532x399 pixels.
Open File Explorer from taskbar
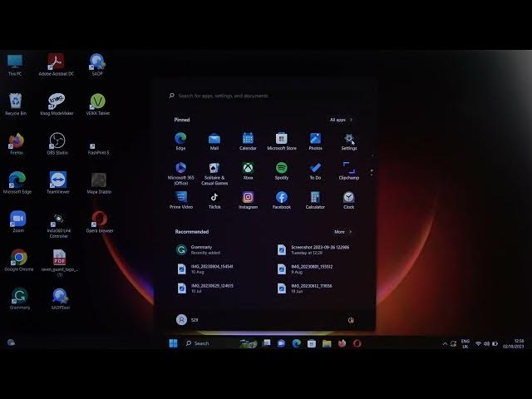click(327, 343)
